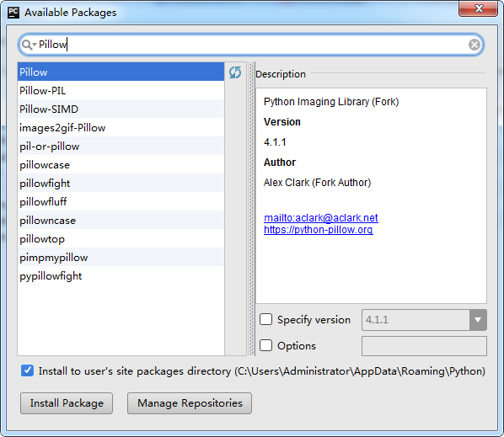
Task: Click into the Options text field
Action: (x=424, y=346)
